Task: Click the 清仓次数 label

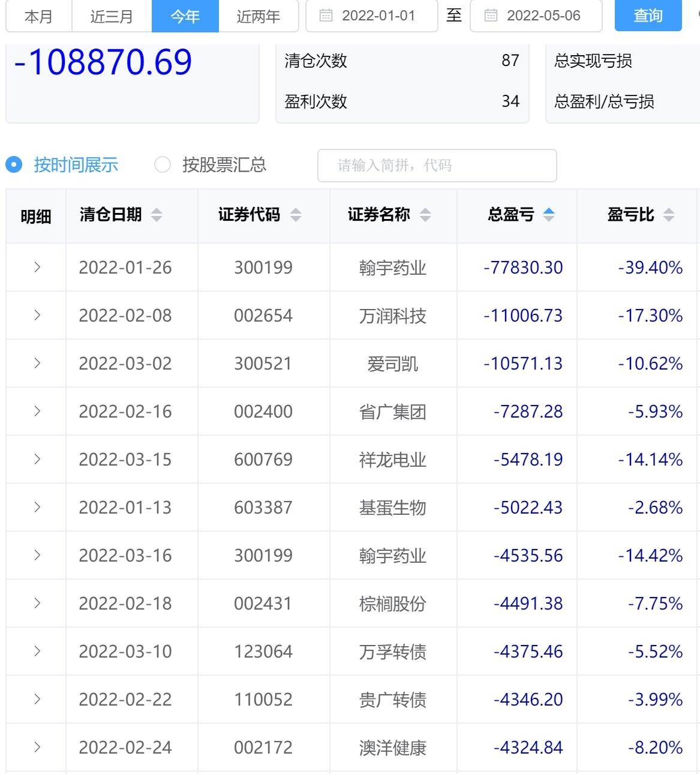Action: click(x=316, y=61)
